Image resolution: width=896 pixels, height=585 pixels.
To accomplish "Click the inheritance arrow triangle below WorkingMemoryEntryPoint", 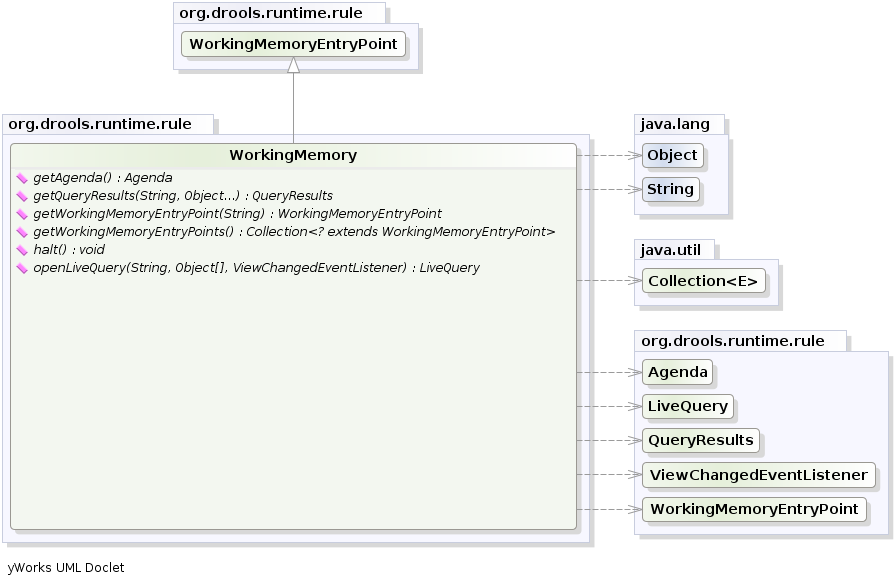I will pyautogui.click(x=293, y=65).
